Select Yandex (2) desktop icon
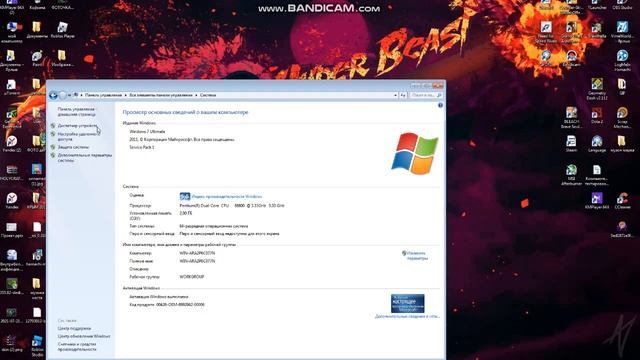Screen dimensions: 640x360 [12, 144]
